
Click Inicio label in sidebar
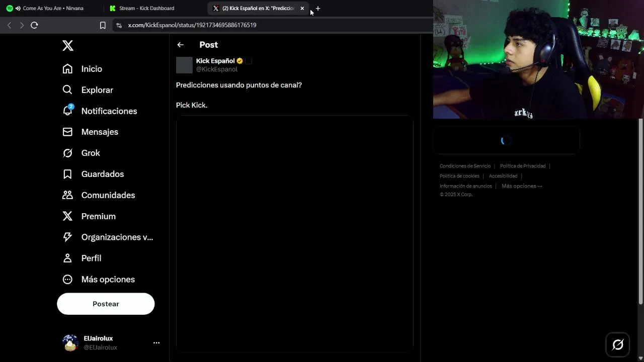pos(92,69)
